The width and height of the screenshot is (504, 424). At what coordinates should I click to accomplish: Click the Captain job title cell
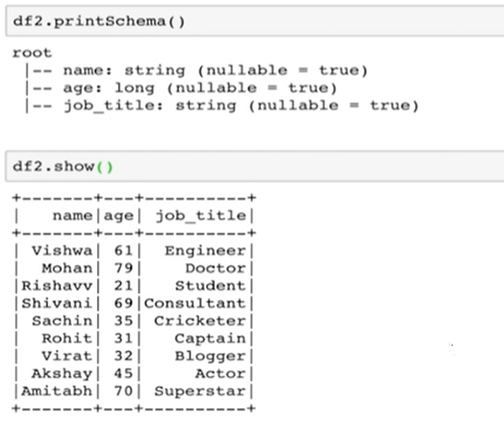point(211,338)
